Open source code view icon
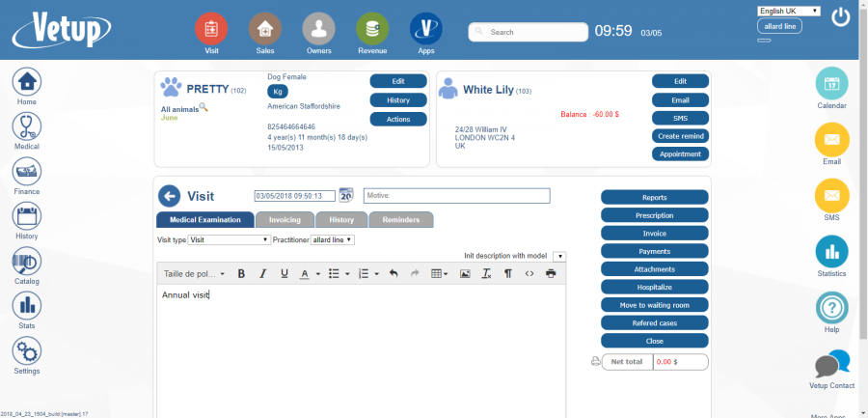This screenshot has width=868, height=418. (529, 273)
